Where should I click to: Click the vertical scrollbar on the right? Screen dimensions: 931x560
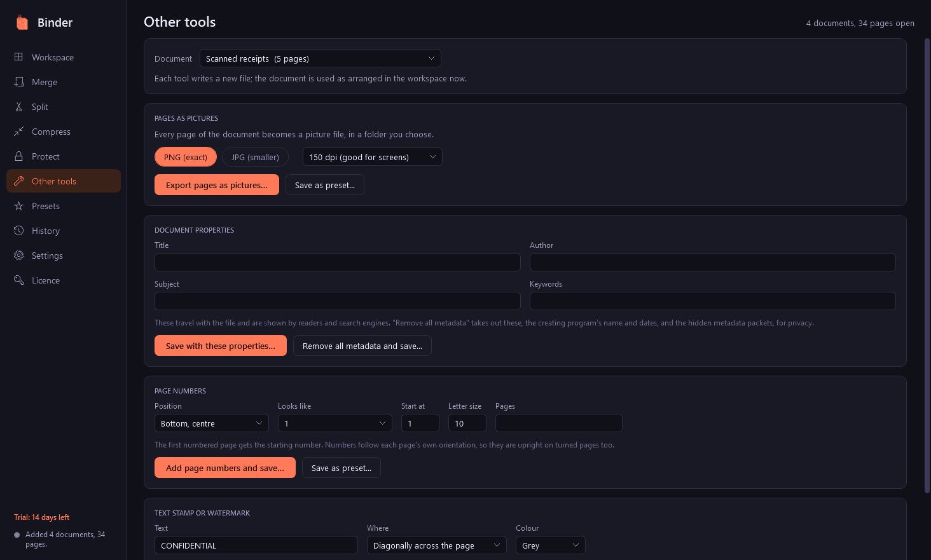[927, 265]
